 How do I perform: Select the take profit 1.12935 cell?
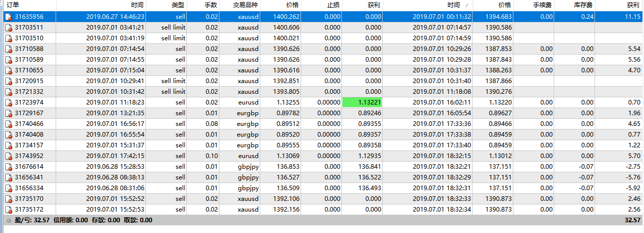369,156
